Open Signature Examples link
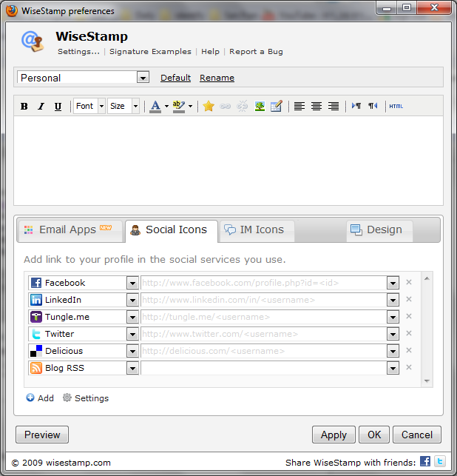 point(150,52)
